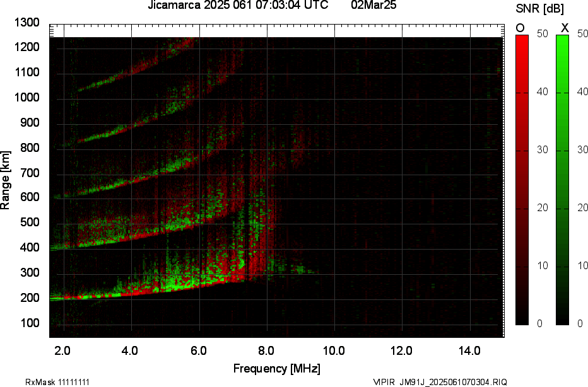Click the 500 range tick label
This screenshot has width=588, height=387.
29,222
